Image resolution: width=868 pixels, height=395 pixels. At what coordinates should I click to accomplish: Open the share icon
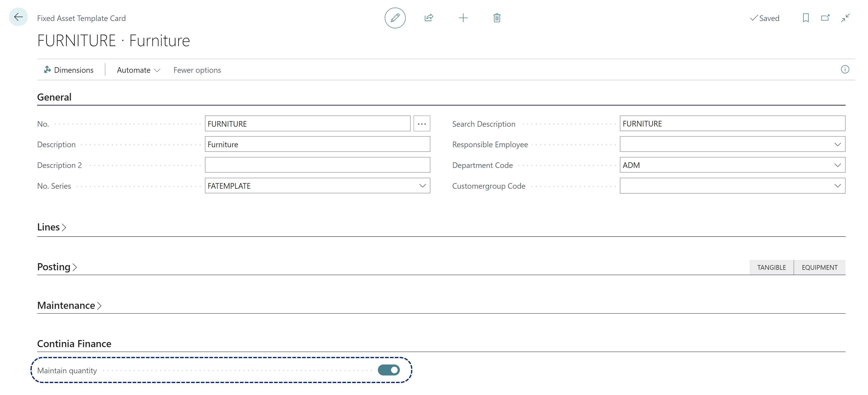[x=429, y=18]
